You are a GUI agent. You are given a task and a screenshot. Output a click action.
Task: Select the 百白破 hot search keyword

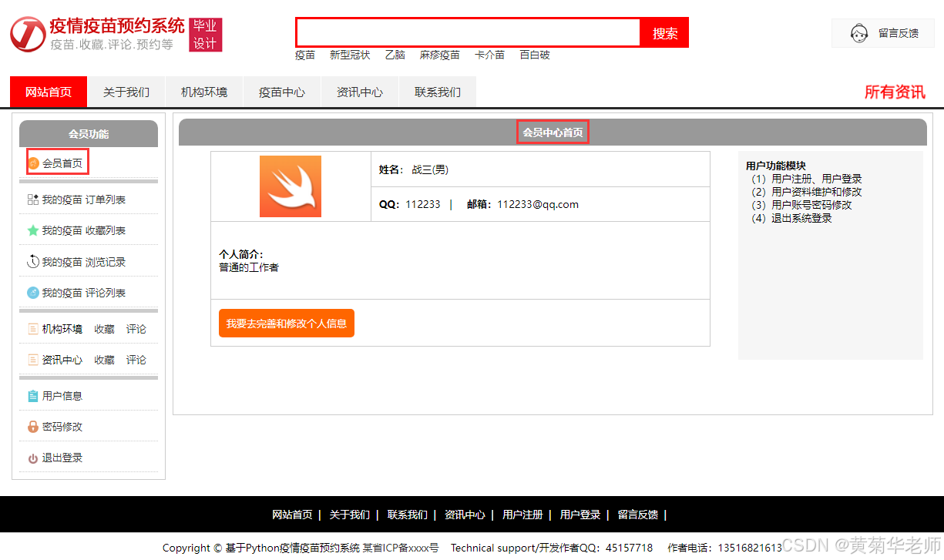534,55
